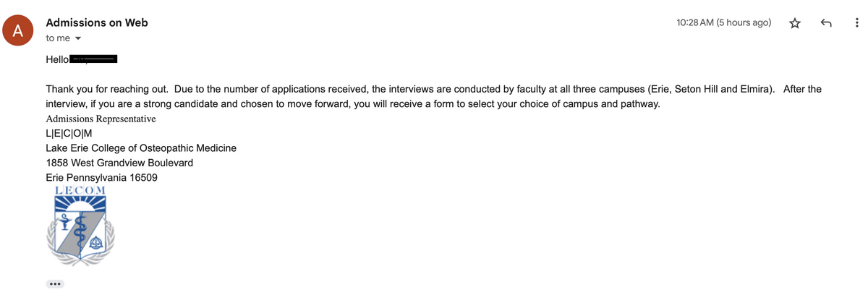Click the "Admissions Representative" signature line

pos(101,119)
